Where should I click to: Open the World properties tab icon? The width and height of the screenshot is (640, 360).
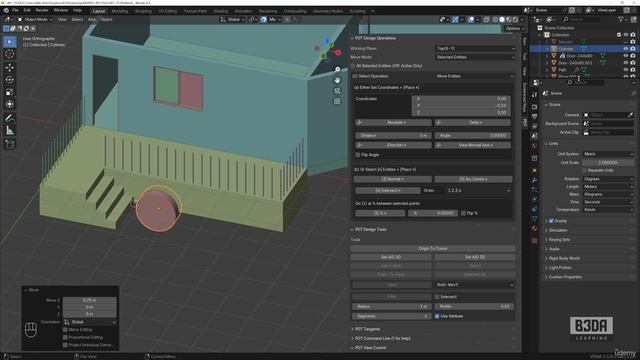534,146
